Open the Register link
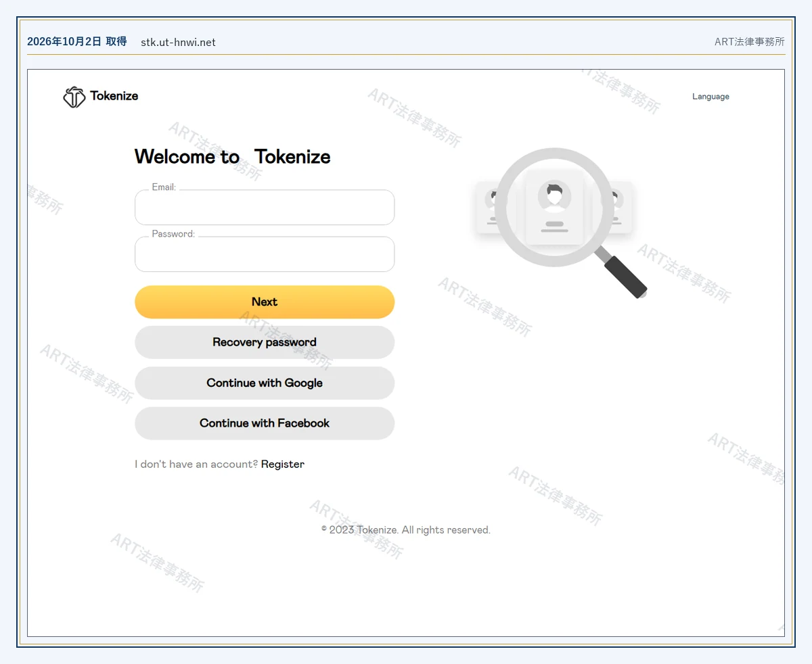 [283, 464]
